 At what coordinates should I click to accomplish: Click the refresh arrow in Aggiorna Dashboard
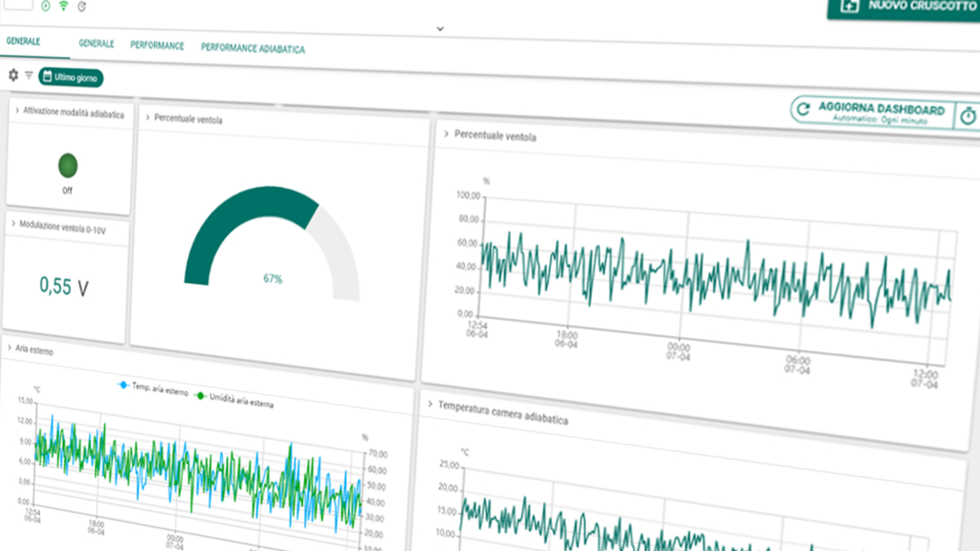click(803, 109)
